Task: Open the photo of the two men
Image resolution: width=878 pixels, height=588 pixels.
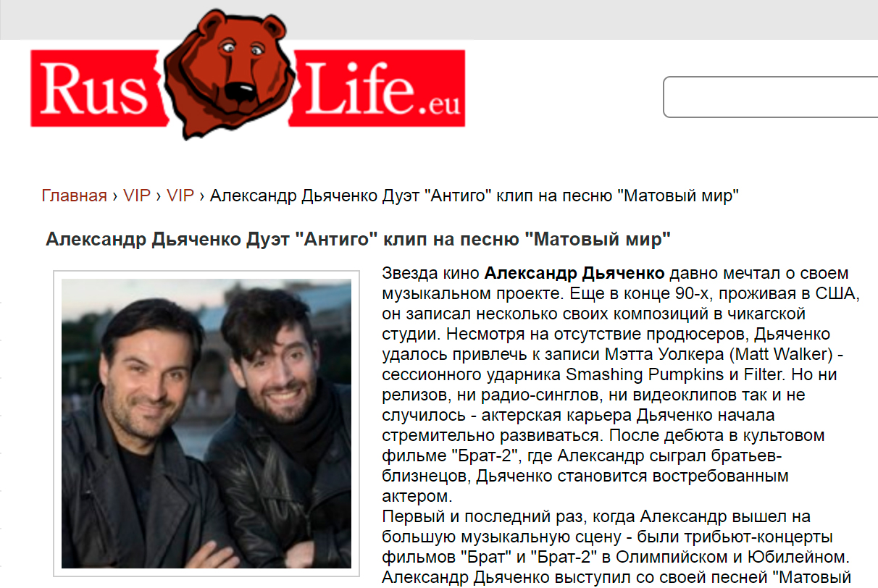Action: tap(206, 424)
